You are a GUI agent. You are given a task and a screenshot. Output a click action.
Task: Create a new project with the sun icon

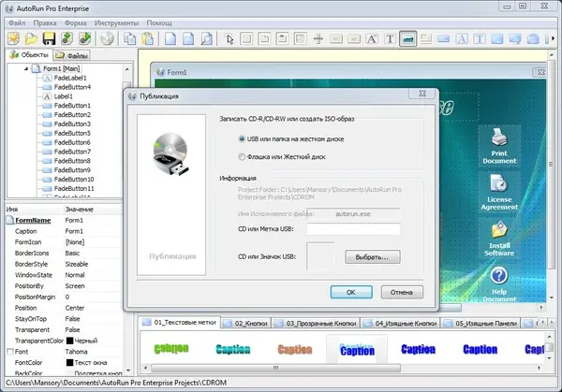tap(14, 38)
